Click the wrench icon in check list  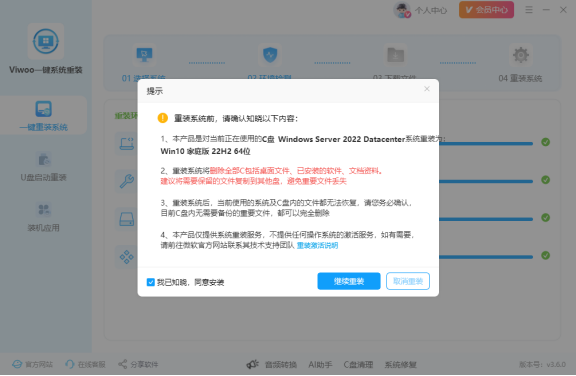[x=127, y=181]
